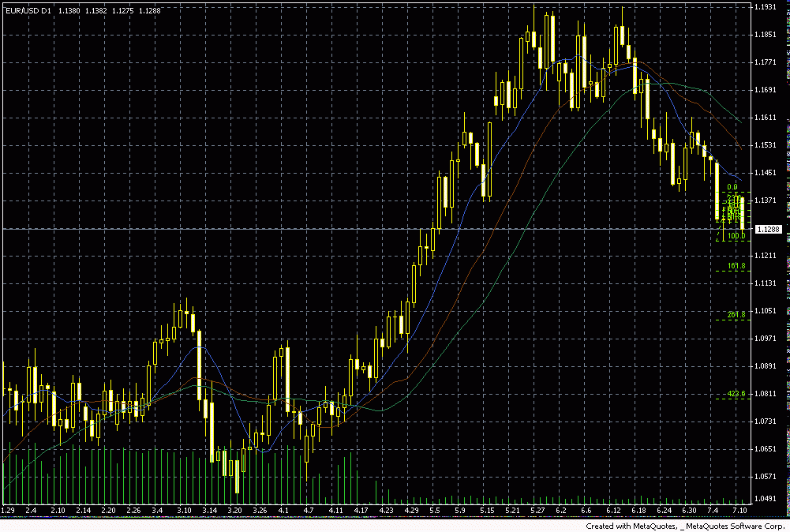Viewport: 790px width, 532px height.
Task: Click the 1.1451 price axis label
Action: tap(766, 173)
